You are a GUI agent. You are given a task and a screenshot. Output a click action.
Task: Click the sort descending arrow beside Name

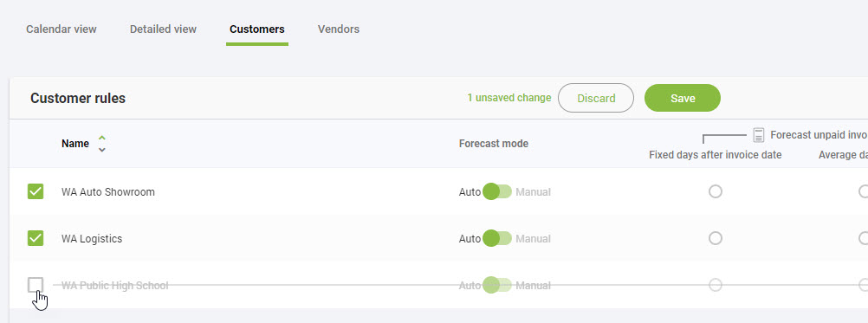(x=102, y=149)
